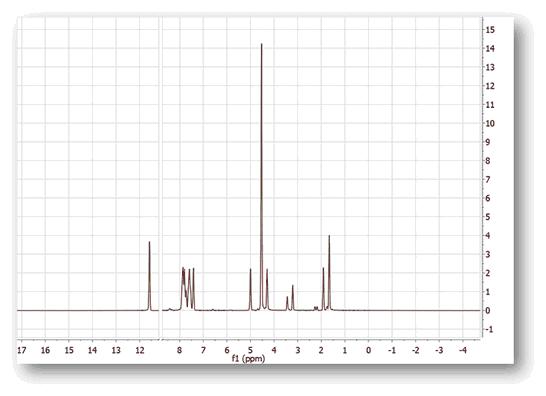Click the small peak near 3.45 ppm

(x=287, y=303)
